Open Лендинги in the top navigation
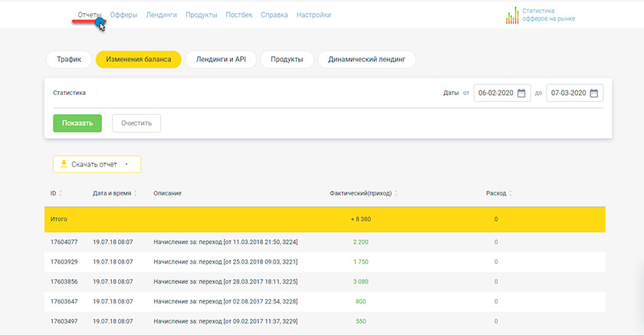Viewport: 644px width, 335px height. (x=162, y=15)
